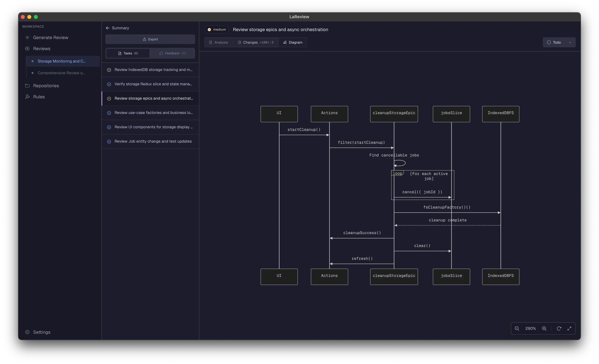Expand diagram to fullscreen
This screenshot has width=599, height=364.
point(569,329)
